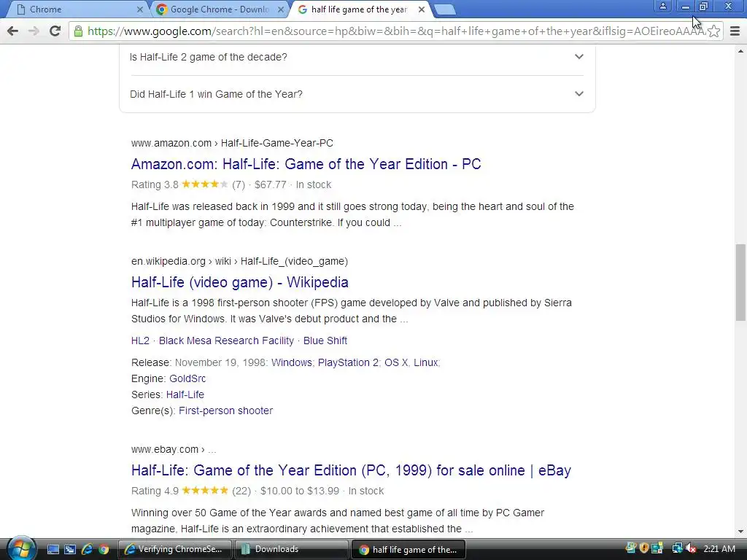747x560 pixels.
Task: Select the 'half life game of the year' tab
Action: tap(360, 9)
